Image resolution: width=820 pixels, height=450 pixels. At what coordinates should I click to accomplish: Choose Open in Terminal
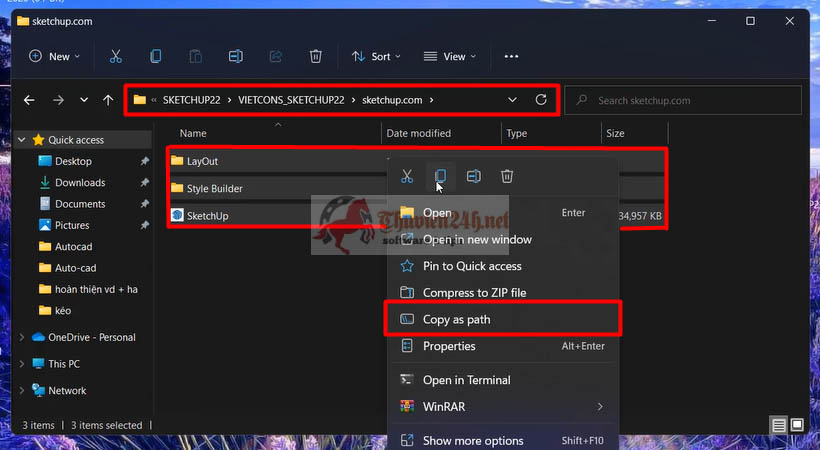coord(502,380)
